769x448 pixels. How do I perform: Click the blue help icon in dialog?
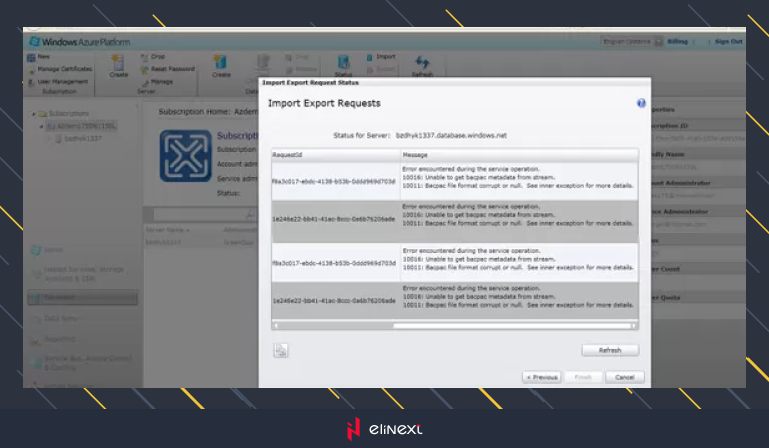pos(641,103)
